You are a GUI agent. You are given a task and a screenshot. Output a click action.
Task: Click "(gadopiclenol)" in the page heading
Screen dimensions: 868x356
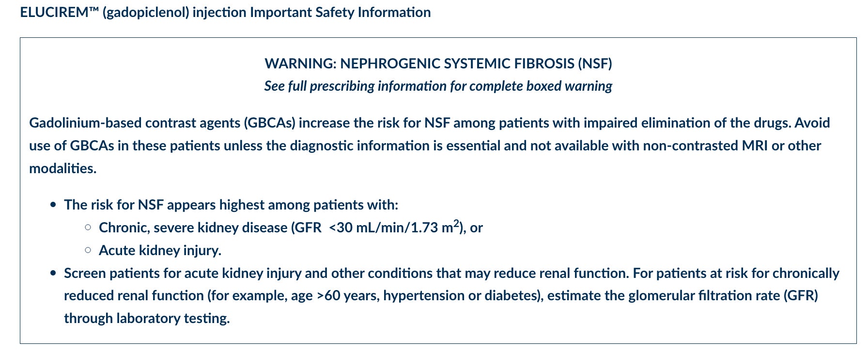pos(145,13)
